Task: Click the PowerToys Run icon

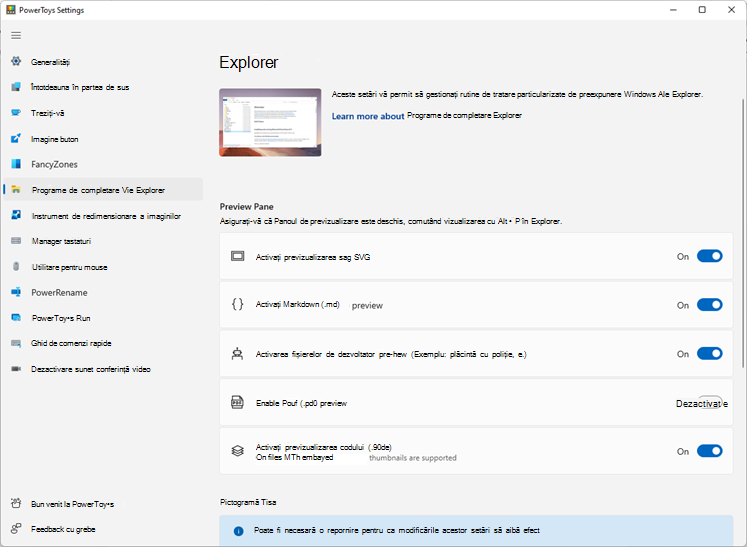Action: click(x=16, y=317)
